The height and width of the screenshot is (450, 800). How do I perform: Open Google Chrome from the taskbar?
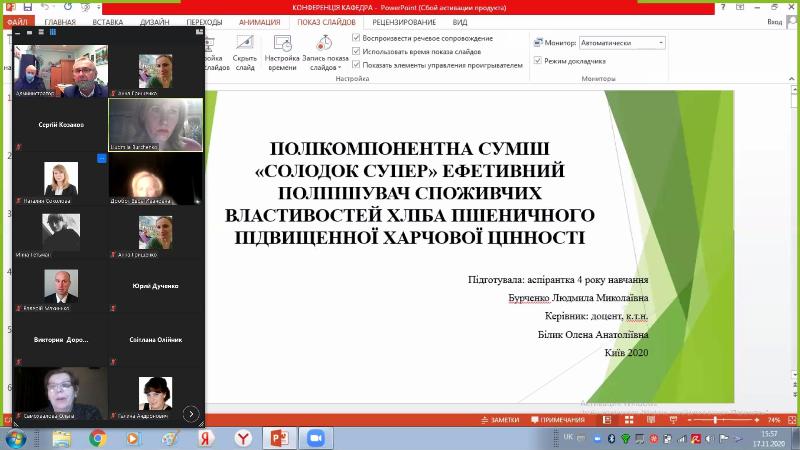click(97, 438)
